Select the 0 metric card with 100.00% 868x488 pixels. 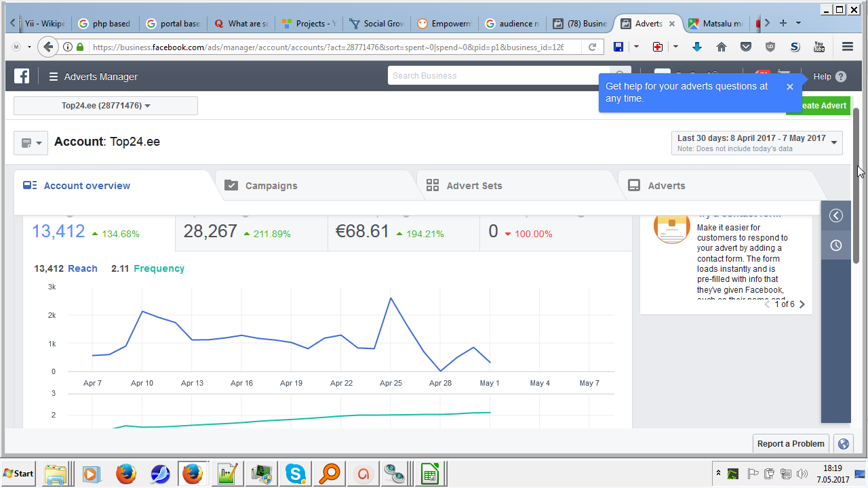(555, 232)
